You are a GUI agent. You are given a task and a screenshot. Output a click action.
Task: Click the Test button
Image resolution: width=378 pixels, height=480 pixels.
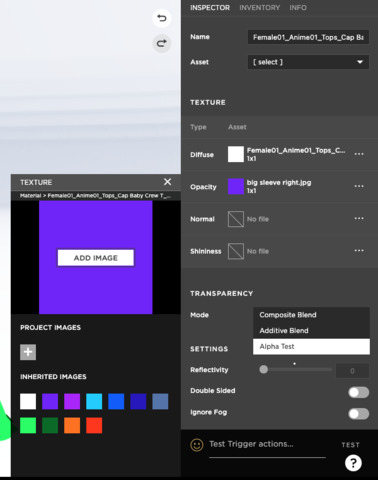[350, 445]
